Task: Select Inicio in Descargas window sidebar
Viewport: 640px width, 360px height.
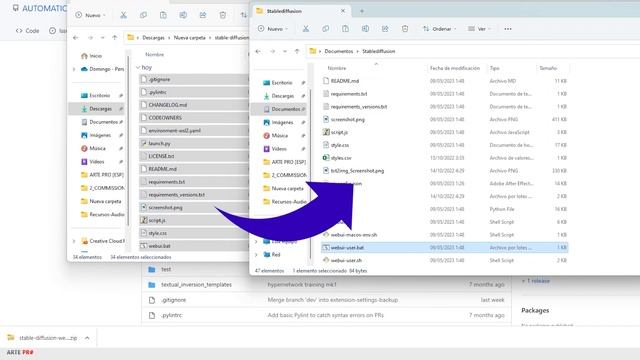Action: click(x=91, y=56)
